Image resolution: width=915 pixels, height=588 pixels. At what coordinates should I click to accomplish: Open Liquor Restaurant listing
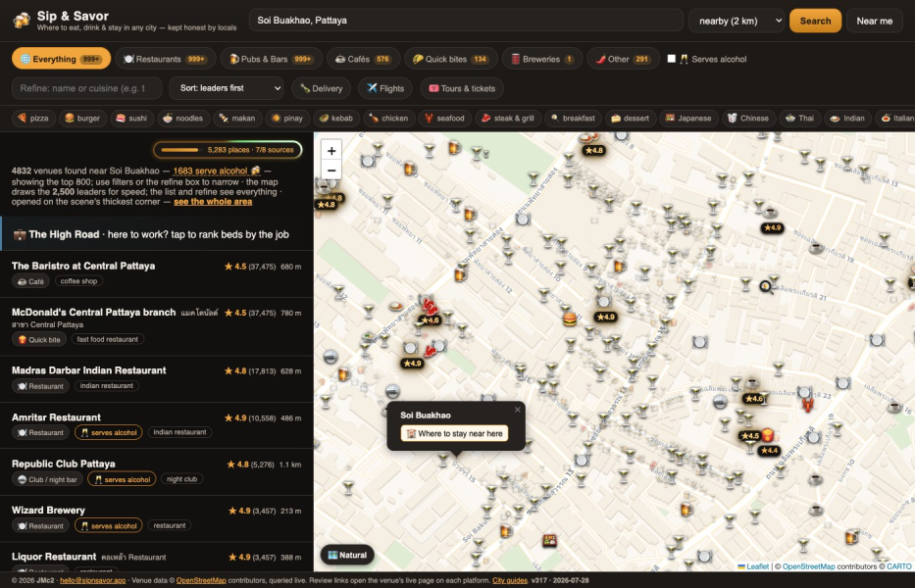[156, 557]
